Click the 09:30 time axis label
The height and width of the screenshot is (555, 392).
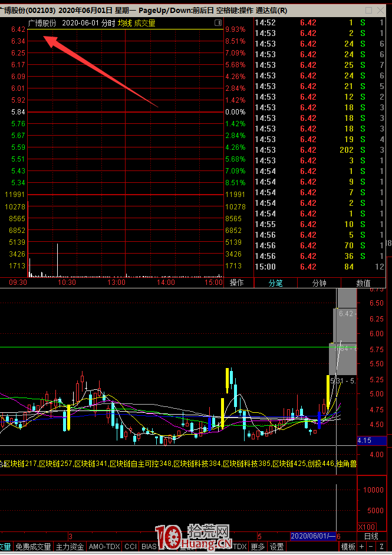[18, 283]
